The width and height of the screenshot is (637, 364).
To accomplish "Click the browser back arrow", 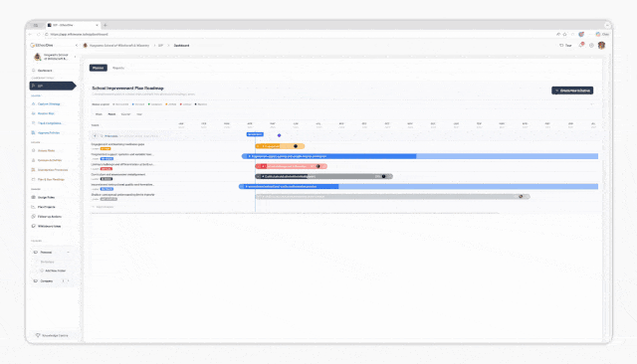I will click(x=31, y=35).
